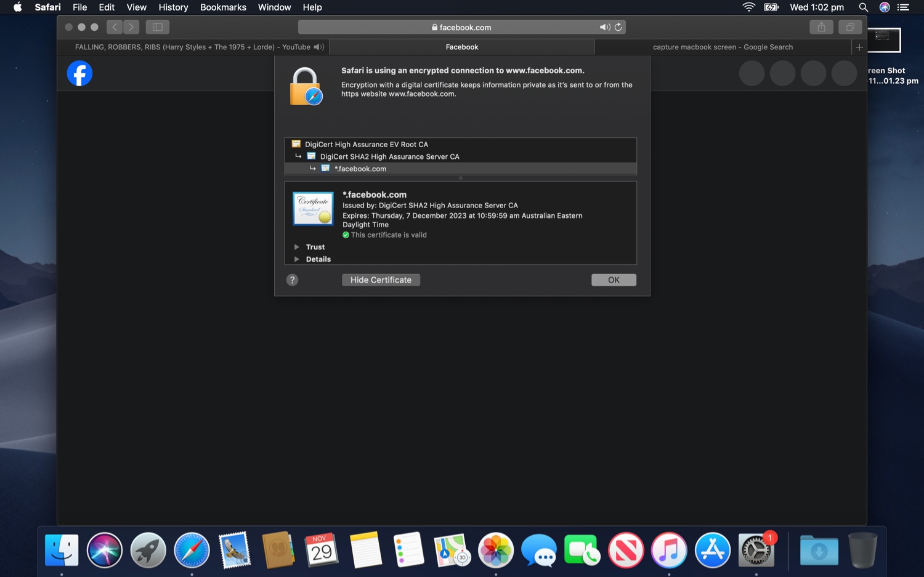Open Music (iTunes) in the Dock
The width and height of the screenshot is (924, 577).
[x=669, y=550]
